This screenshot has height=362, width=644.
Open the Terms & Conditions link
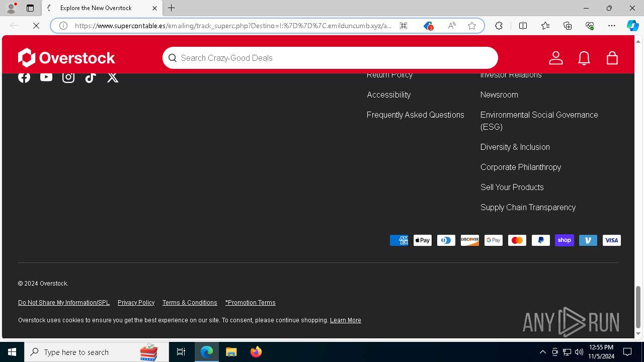(190, 303)
